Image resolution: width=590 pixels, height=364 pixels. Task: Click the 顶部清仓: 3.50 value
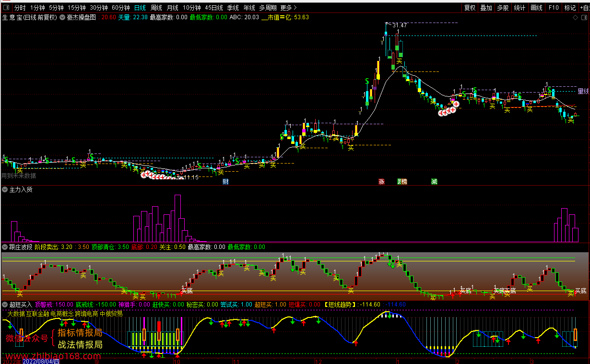coord(110,247)
